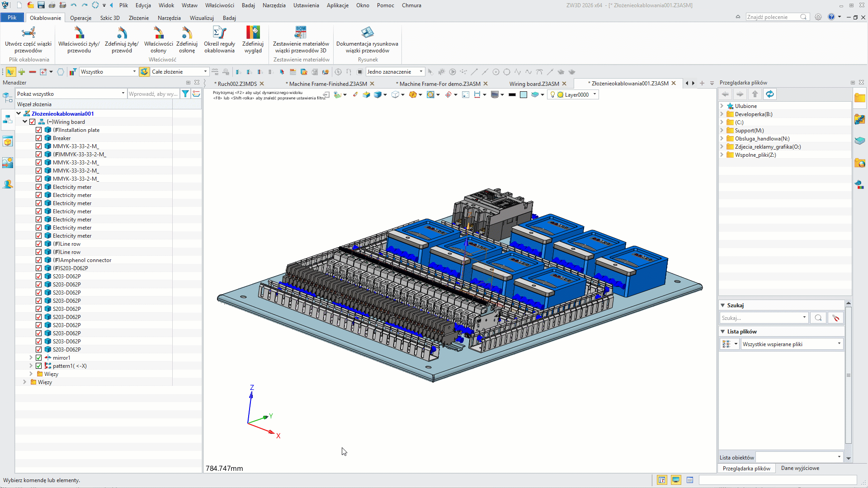Select Developerka(B:) drive
This screenshot has height=488, width=868.
pos(754,114)
